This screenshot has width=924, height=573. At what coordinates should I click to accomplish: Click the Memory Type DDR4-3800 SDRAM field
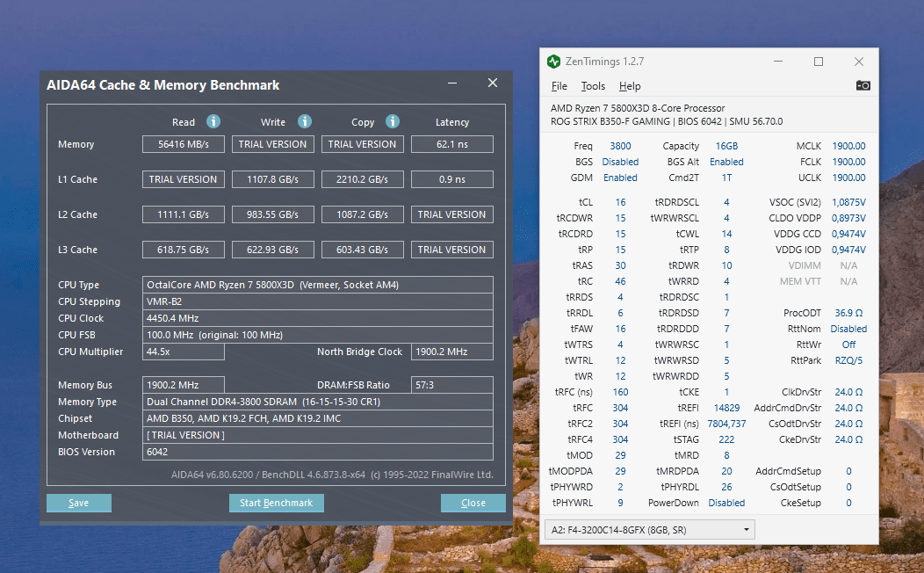coord(318,402)
